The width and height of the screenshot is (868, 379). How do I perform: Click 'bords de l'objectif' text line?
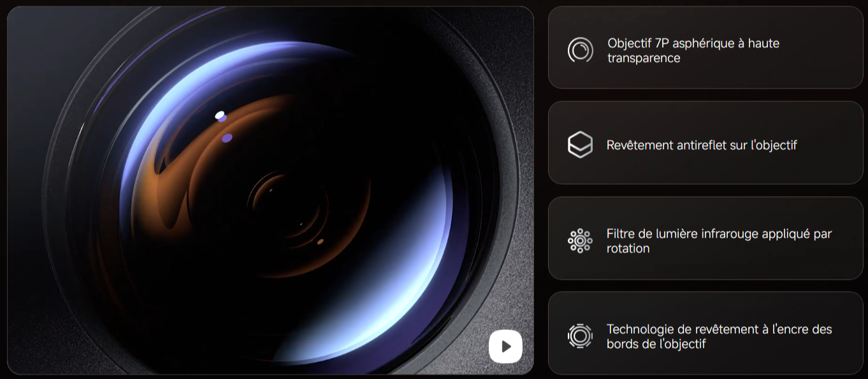coord(656,344)
